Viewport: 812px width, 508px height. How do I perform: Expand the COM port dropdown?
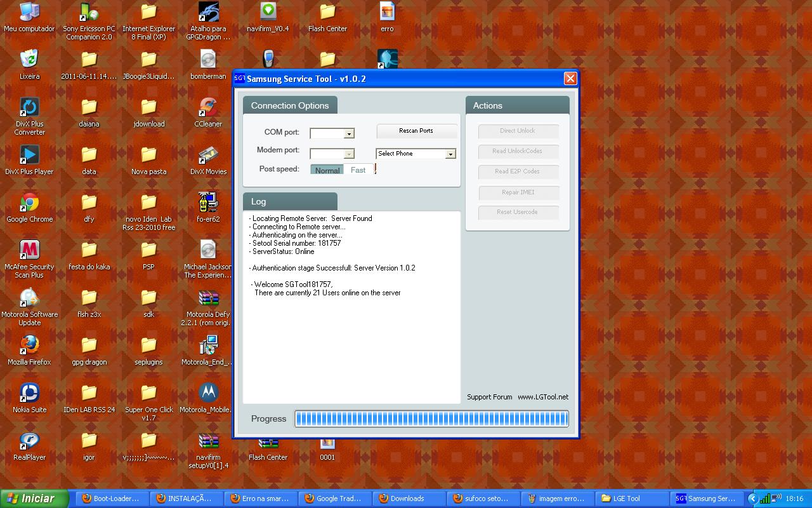point(349,134)
